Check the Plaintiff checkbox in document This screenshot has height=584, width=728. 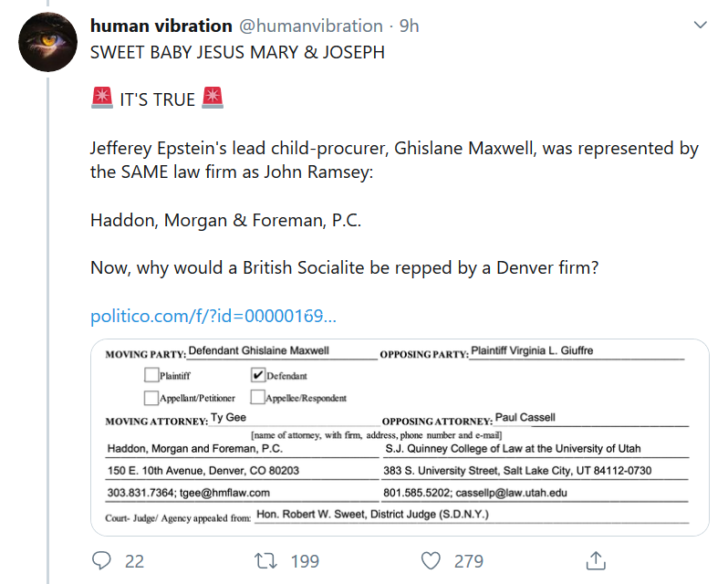pyautogui.click(x=151, y=375)
